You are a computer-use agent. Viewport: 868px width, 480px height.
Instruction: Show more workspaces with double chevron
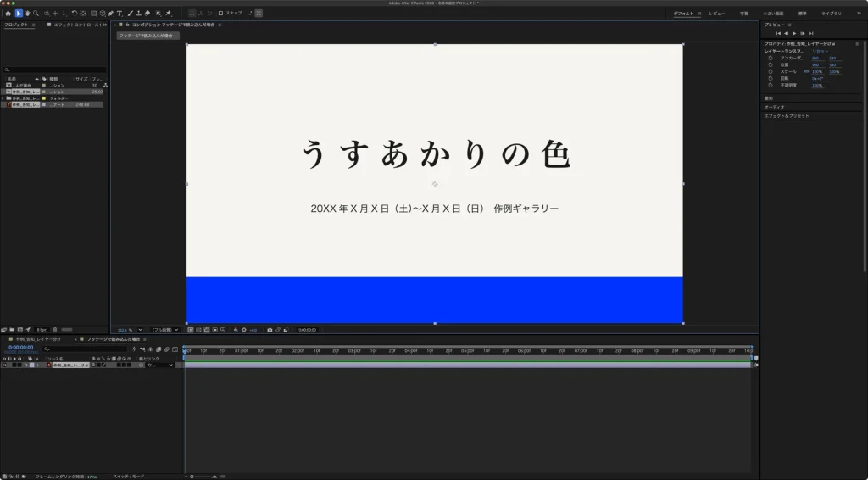(x=859, y=14)
